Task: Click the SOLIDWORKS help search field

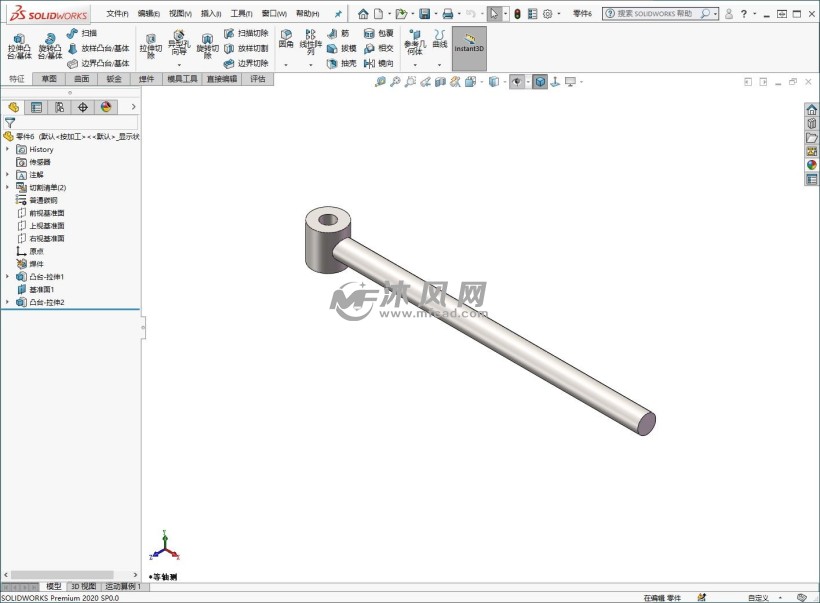Action: (x=656, y=14)
